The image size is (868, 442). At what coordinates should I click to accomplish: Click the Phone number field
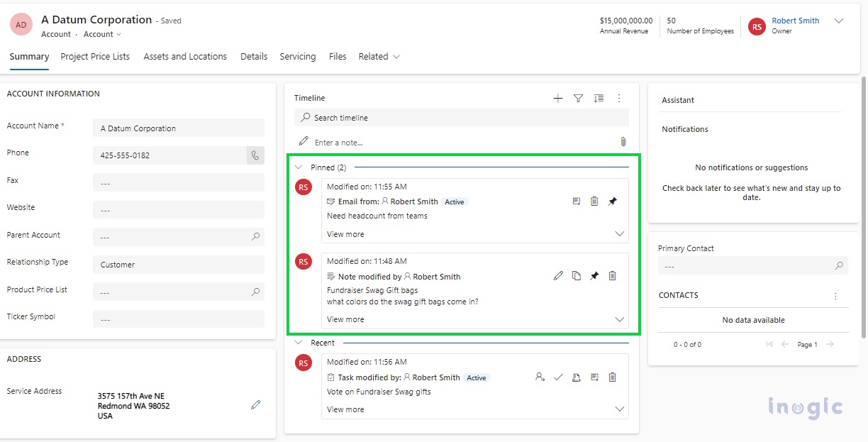169,155
